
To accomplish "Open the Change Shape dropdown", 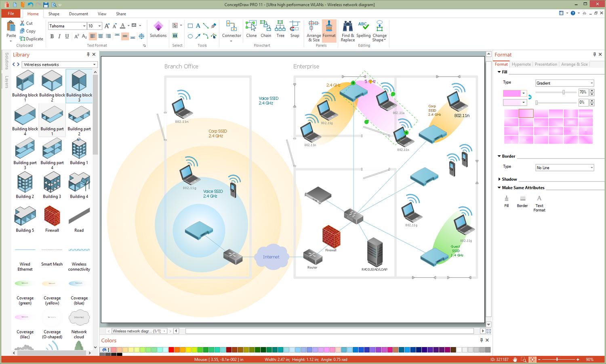I will point(379,31).
